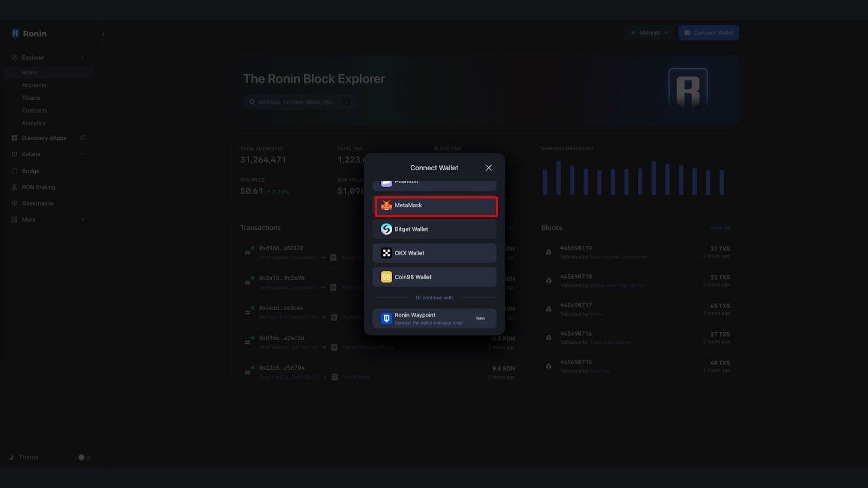Click the Ronin logo in sidebar
This screenshot has height=488, width=868.
click(x=29, y=34)
